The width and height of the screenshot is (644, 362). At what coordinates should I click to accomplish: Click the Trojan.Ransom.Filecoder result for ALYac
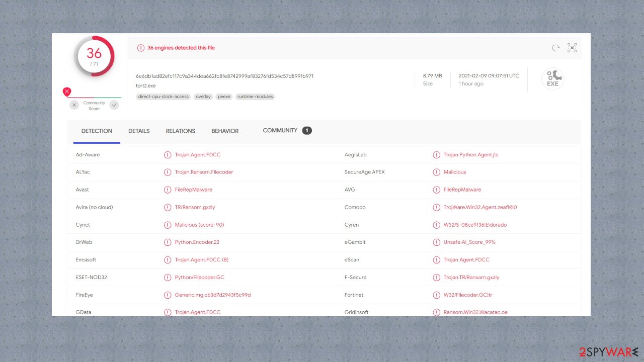204,172
